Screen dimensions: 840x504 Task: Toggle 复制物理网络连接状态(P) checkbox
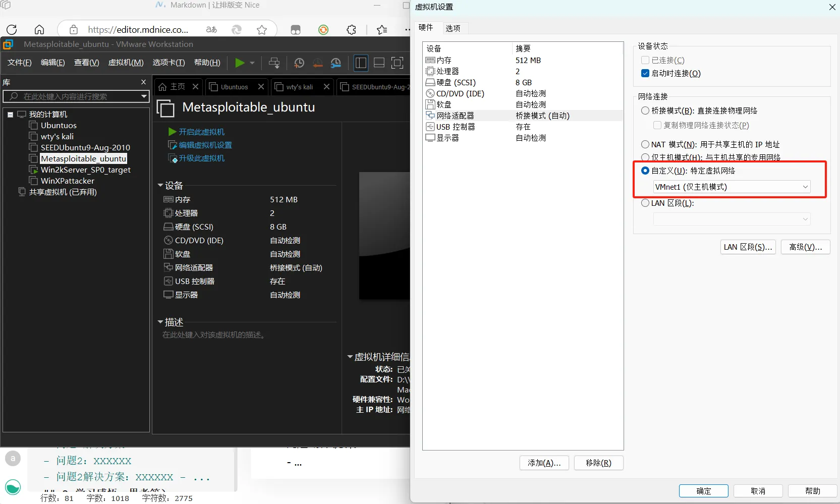[657, 125]
